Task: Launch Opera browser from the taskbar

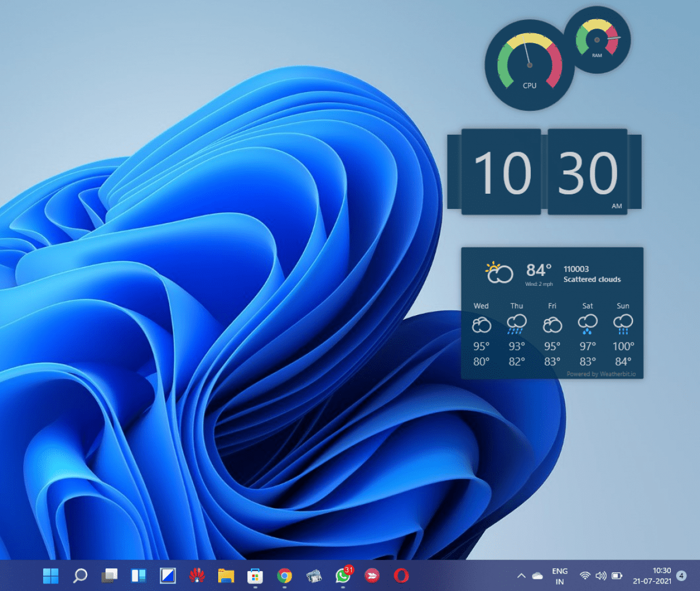Action: pyautogui.click(x=401, y=576)
